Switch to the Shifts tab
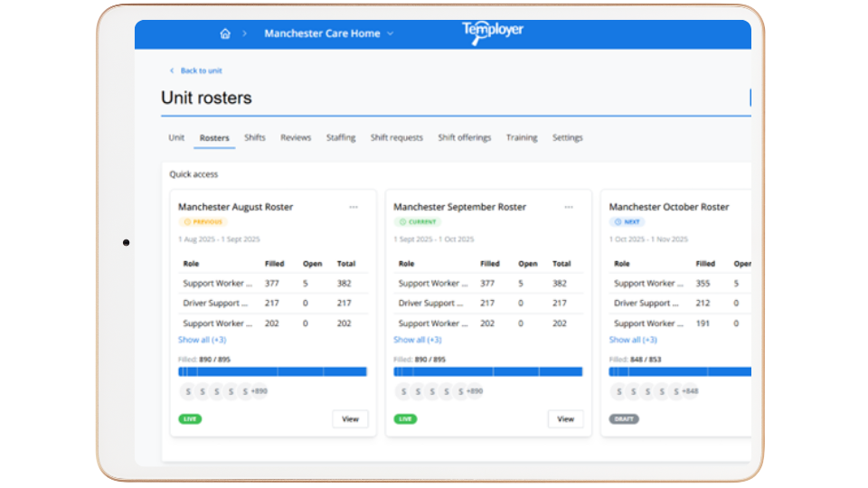The width and height of the screenshot is (868, 488). pyautogui.click(x=255, y=137)
